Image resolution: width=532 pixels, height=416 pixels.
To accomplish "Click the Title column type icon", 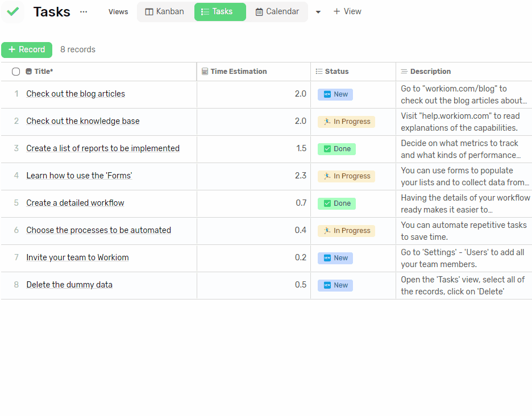I will click(x=29, y=72).
